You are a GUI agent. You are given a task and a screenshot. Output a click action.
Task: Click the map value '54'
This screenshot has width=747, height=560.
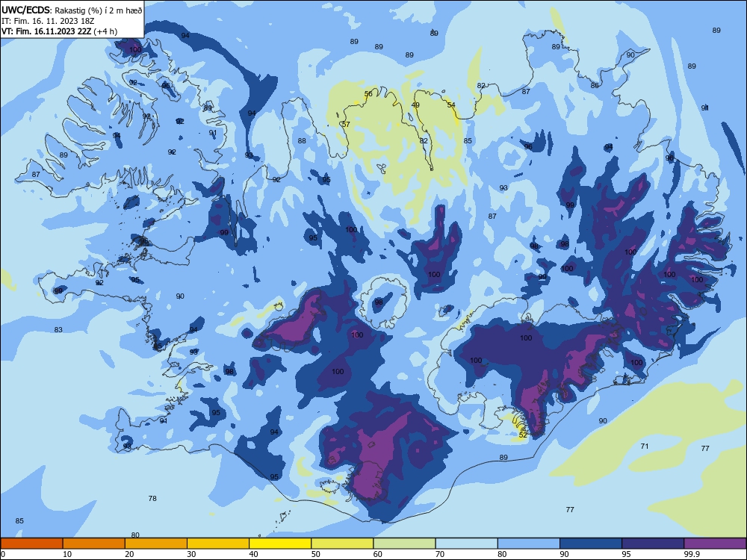pos(451,105)
